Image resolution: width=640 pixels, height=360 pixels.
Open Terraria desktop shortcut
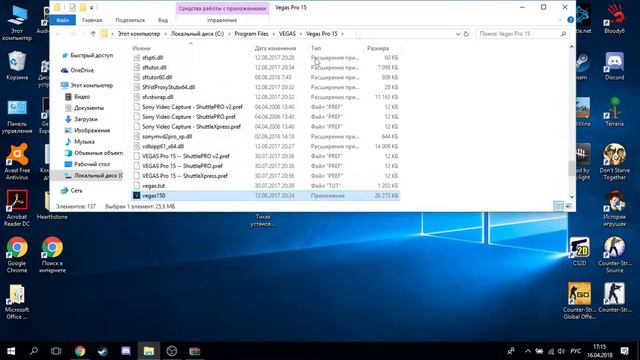(614, 112)
